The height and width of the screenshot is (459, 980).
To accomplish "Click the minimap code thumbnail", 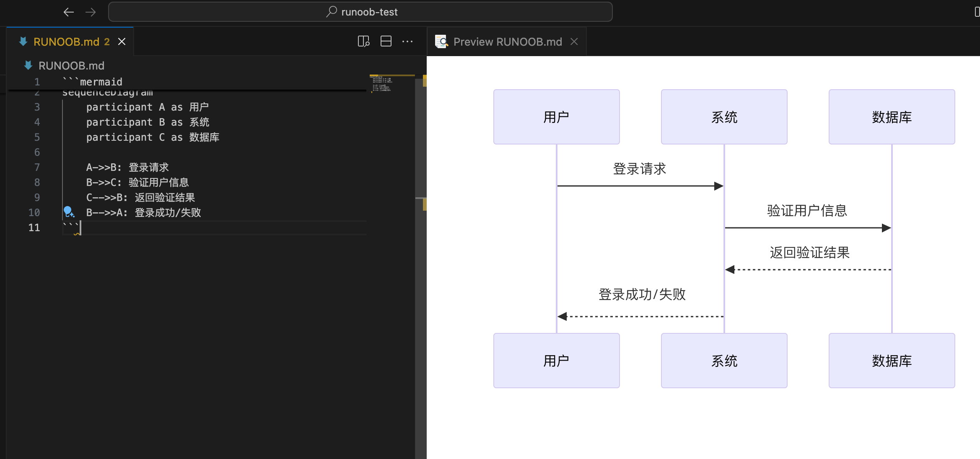I will click(x=382, y=84).
